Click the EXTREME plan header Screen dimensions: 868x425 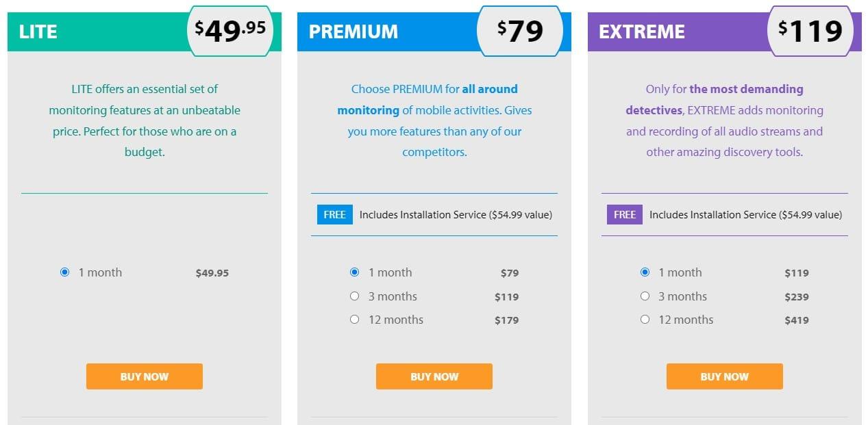click(641, 31)
